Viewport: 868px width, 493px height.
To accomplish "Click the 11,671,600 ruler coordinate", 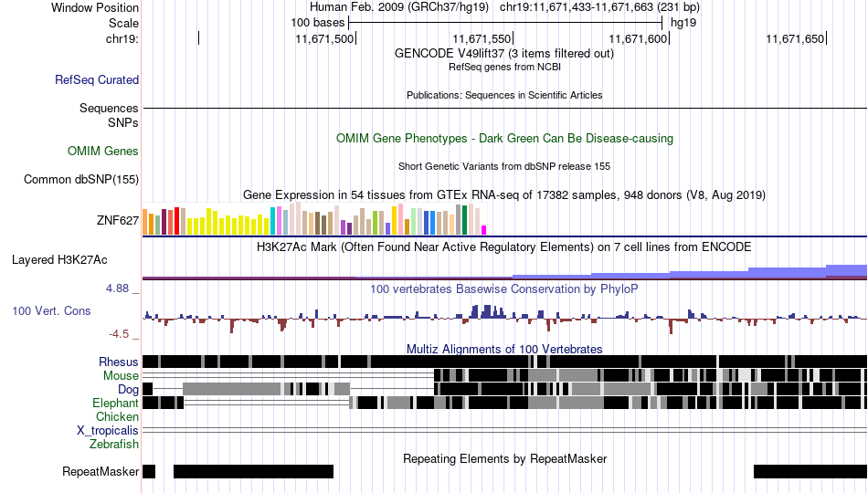I will click(x=639, y=38).
